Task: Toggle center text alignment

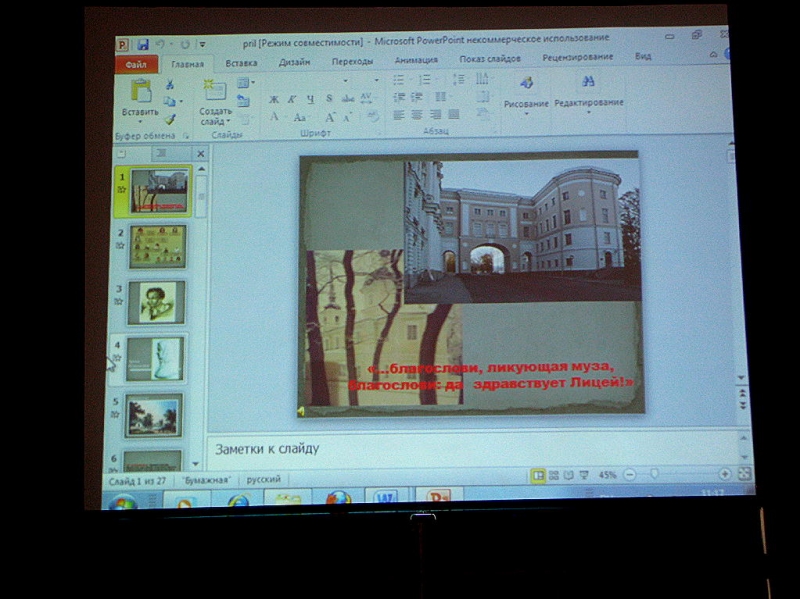Action: pyautogui.click(x=417, y=115)
